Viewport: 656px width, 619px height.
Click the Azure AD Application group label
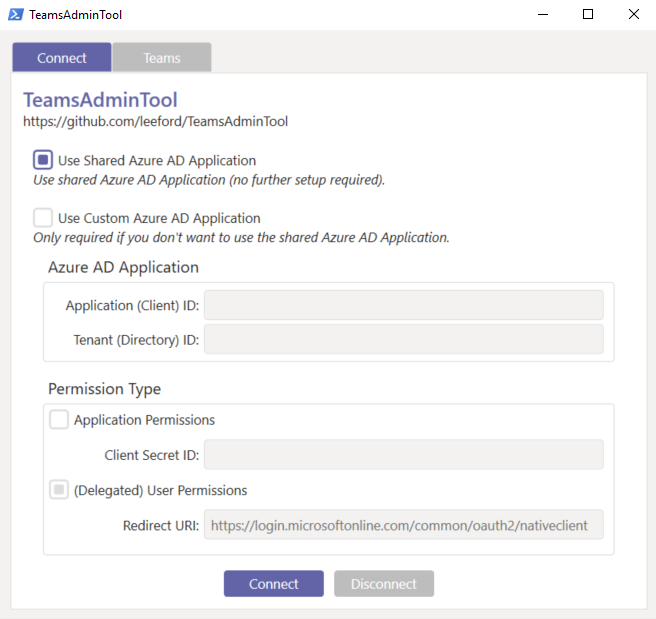coord(123,267)
